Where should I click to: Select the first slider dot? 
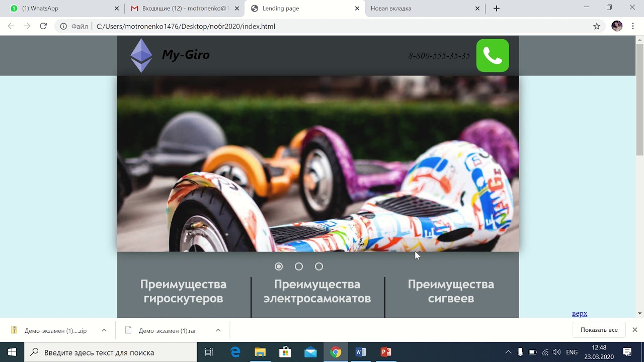(279, 266)
